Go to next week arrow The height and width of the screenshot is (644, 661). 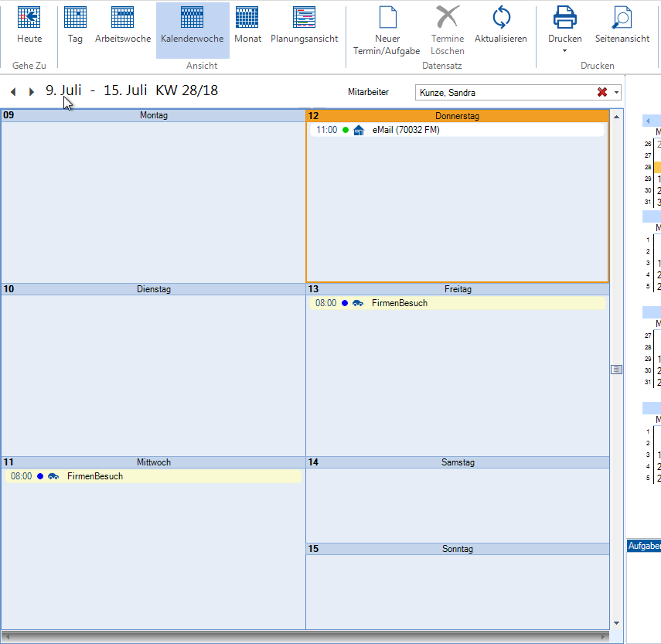(x=32, y=92)
